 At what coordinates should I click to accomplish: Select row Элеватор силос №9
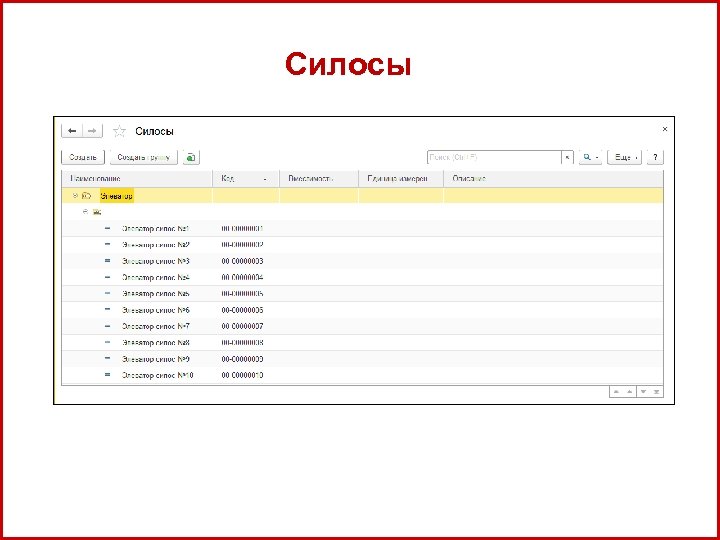click(362, 359)
